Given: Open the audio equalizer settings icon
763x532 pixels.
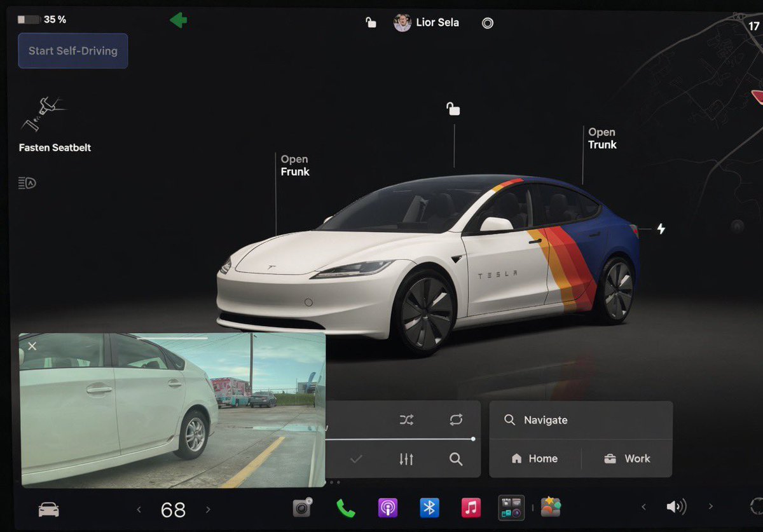Looking at the screenshot, I should 407,459.
